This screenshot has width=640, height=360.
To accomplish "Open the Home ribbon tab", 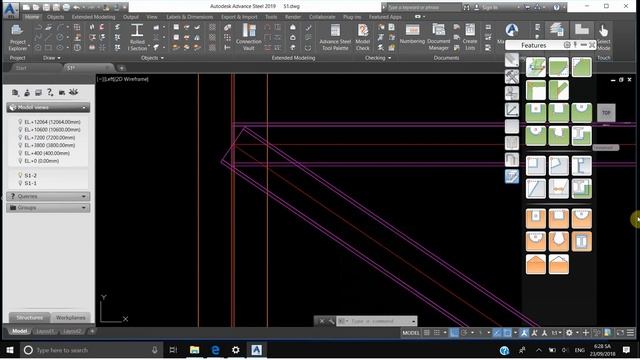I will (31, 17).
